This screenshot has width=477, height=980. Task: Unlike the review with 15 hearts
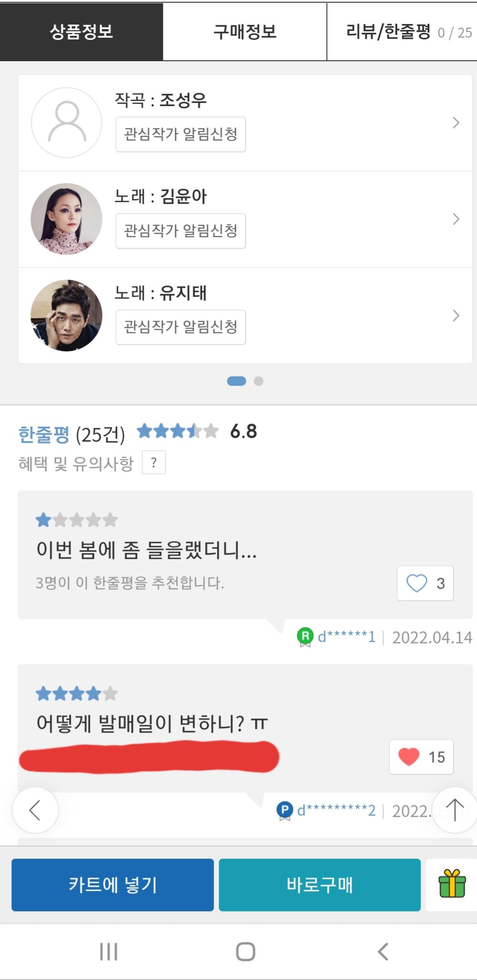pos(421,757)
